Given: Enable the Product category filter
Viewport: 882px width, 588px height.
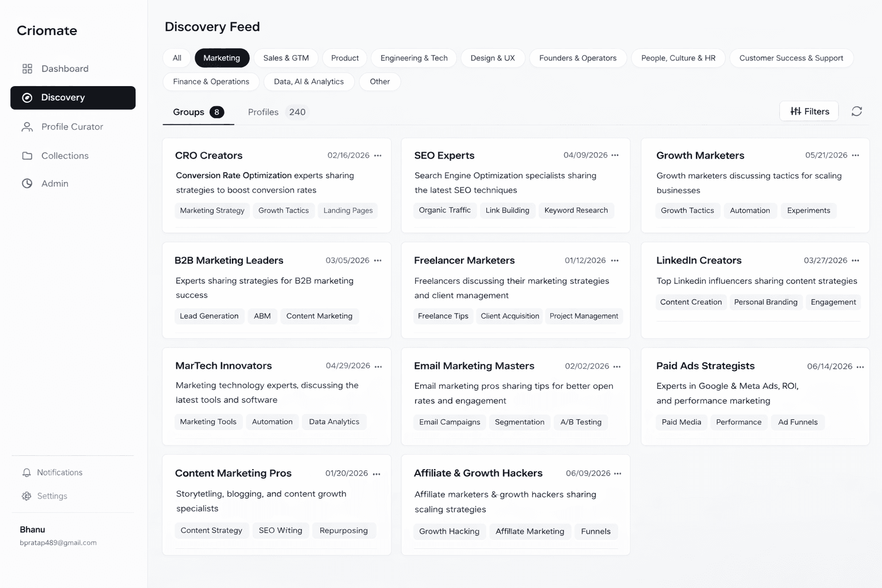Looking at the screenshot, I should coord(345,58).
